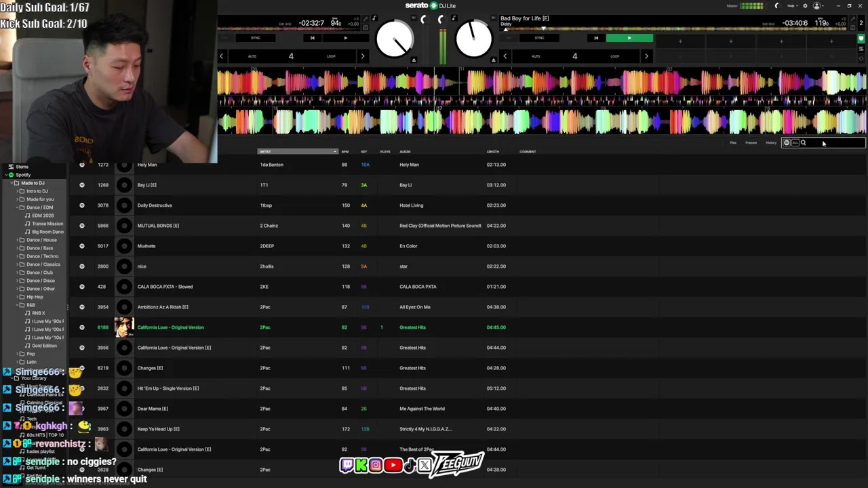
Task: Select the RNB X playlist
Action: pyautogui.click(x=35, y=313)
